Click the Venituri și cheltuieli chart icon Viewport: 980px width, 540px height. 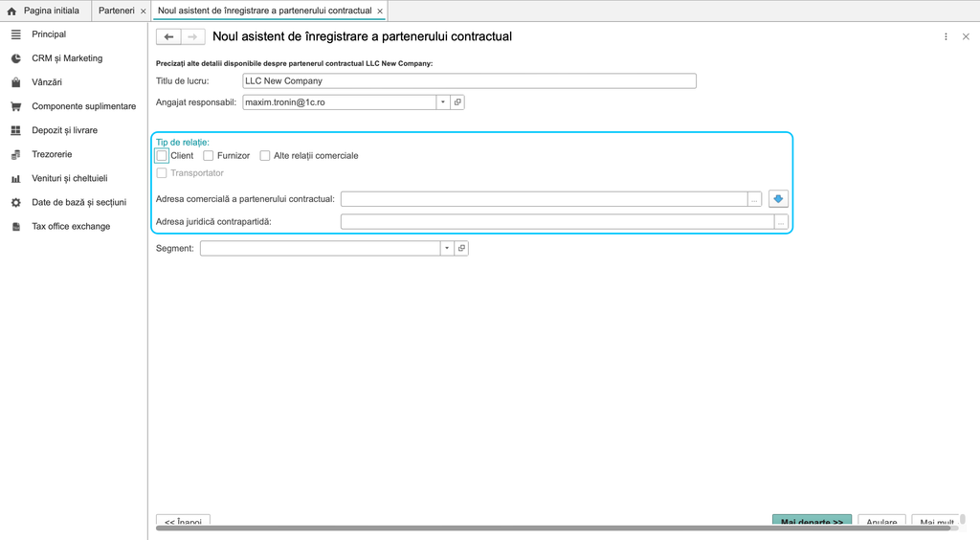pyautogui.click(x=16, y=179)
